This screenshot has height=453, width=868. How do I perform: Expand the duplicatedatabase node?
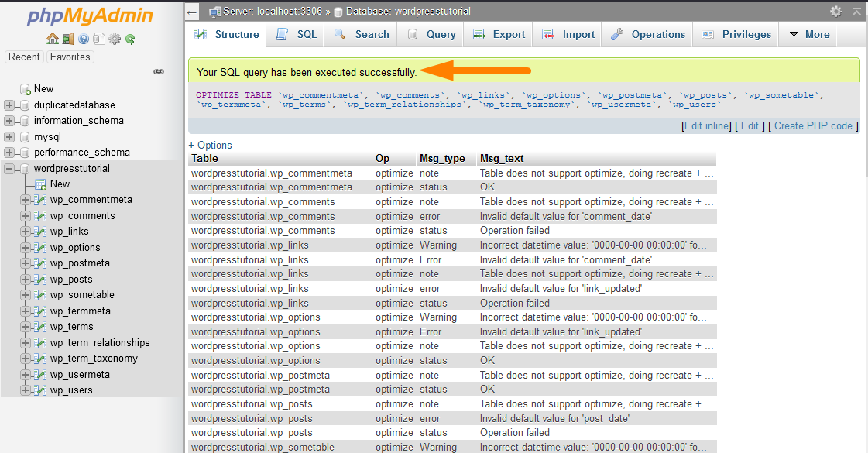(9, 105)
